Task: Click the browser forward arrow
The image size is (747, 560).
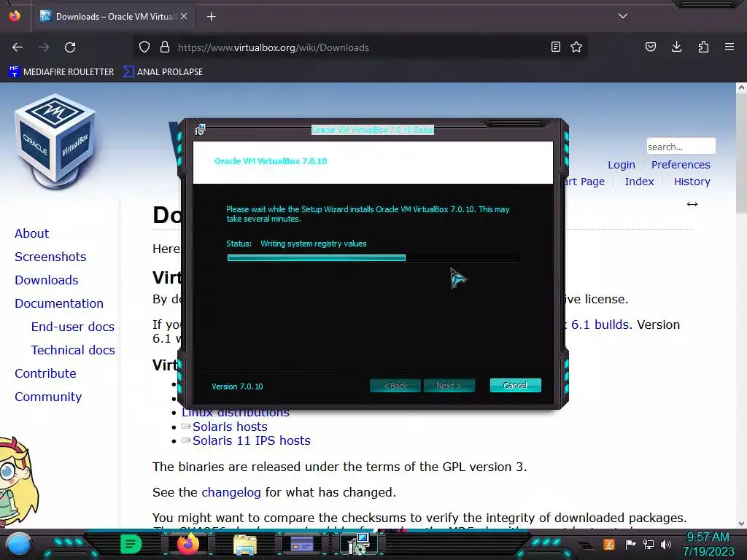Action: [44, 47]
